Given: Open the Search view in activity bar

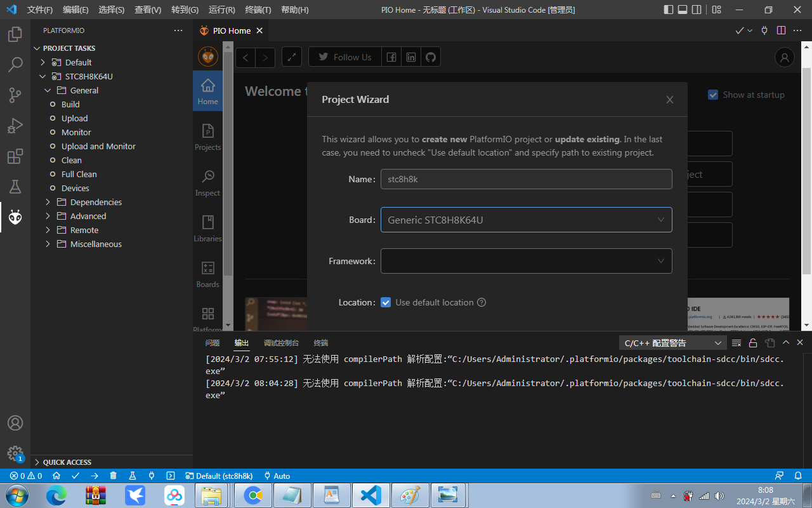Looking at the screenshot, I should pos(15,65).
